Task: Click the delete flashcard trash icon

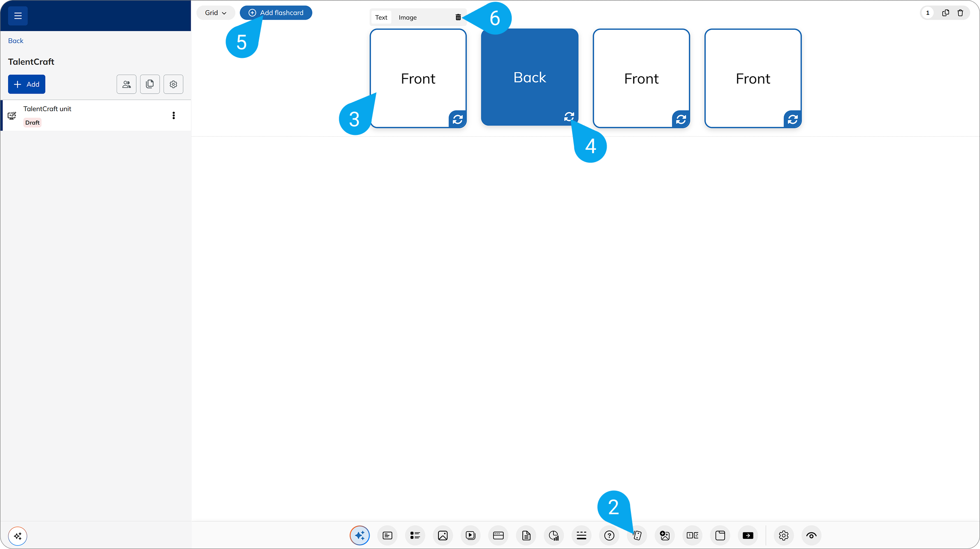Action: tap(458, 17)
